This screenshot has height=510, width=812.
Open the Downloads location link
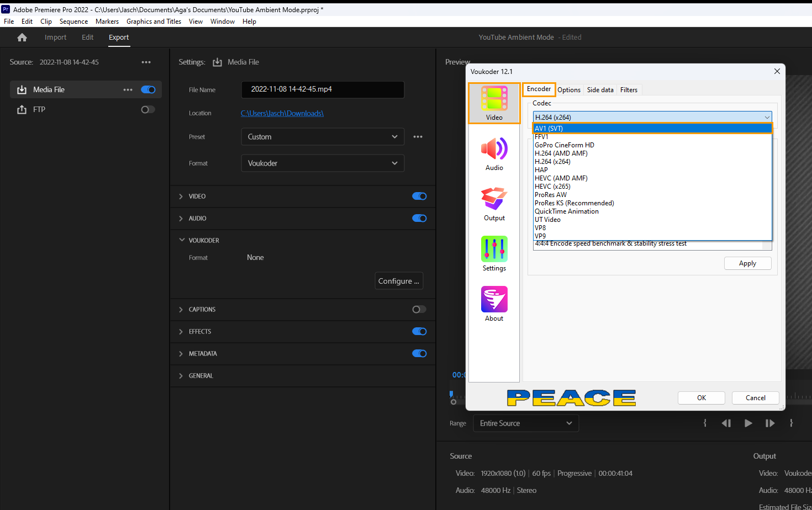[282, 113]
